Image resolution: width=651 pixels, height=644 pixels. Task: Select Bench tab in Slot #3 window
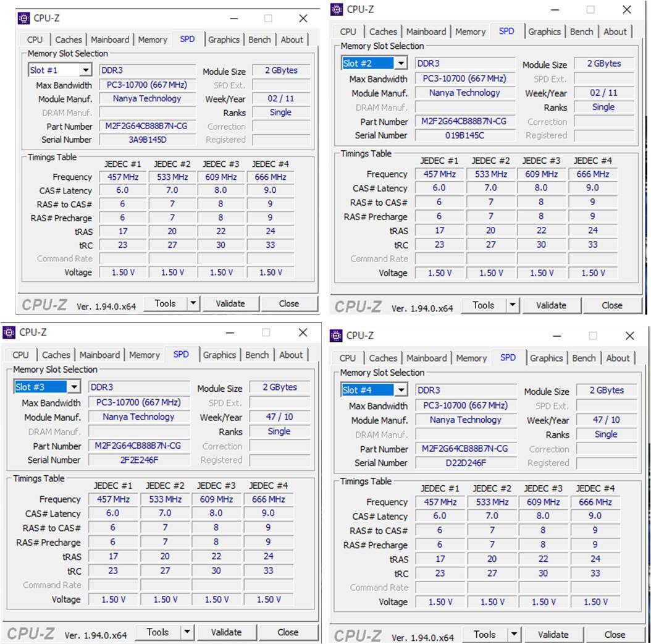[257, 355]
